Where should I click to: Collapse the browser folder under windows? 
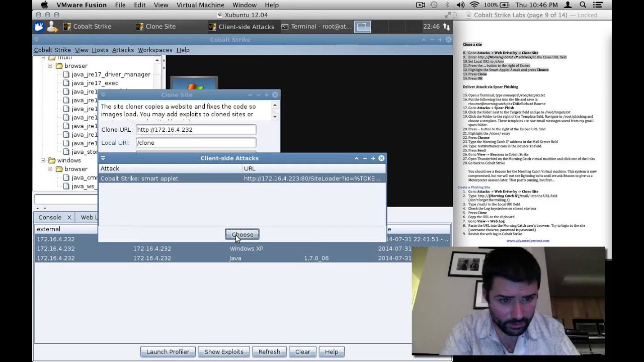(x=50, y=169)
